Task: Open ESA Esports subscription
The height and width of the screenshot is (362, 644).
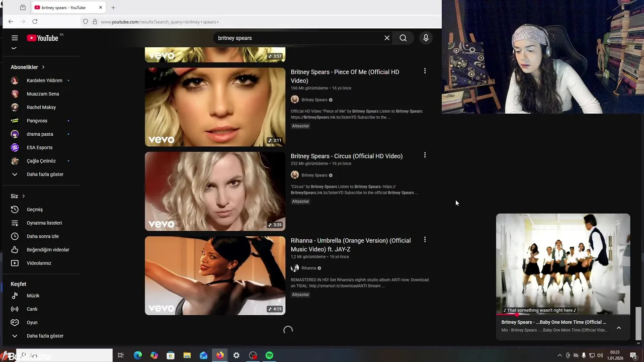Action: 40,147
